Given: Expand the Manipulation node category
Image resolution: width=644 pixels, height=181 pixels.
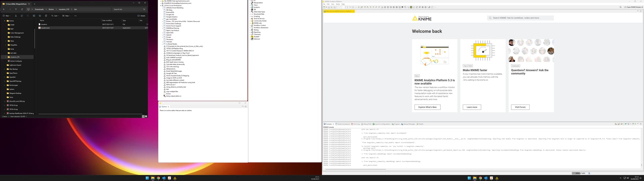Looking at the screenshot, I should coord(250,3).
